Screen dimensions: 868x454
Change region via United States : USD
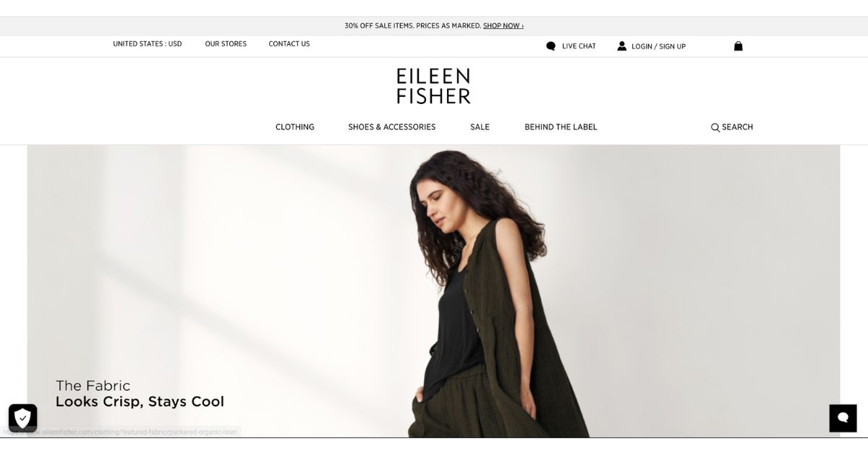148,44
